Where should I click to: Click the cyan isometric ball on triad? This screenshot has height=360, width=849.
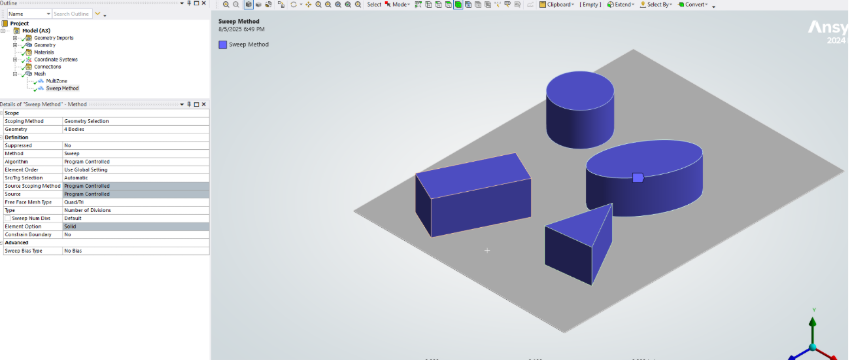[813, 347]
